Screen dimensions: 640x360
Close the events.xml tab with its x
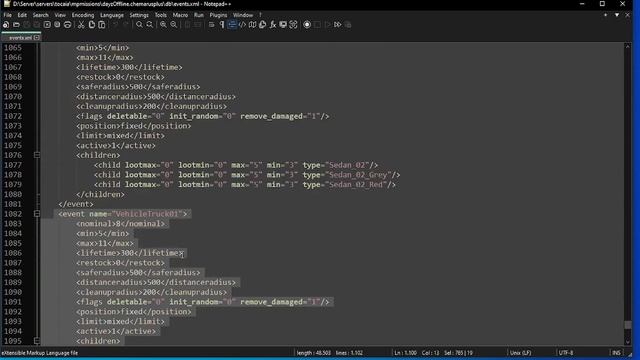tap(37, 38)
